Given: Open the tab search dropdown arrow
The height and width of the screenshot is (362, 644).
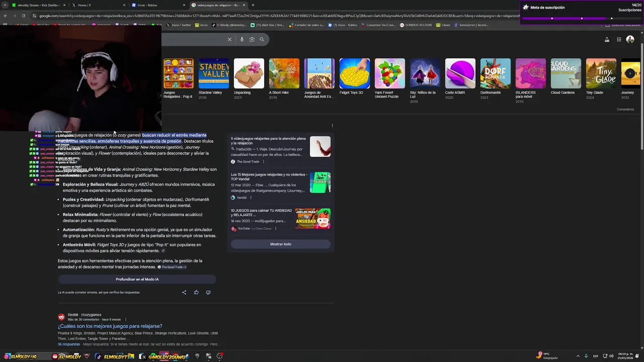Looking at the screenshot, I should [x=4, y=5].
